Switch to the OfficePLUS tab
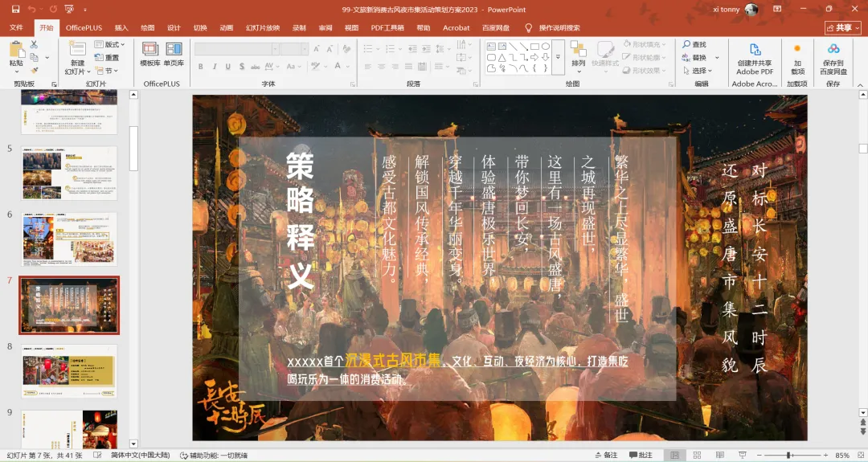This screenshot has width=868, height=462. [x=84, y=27]
